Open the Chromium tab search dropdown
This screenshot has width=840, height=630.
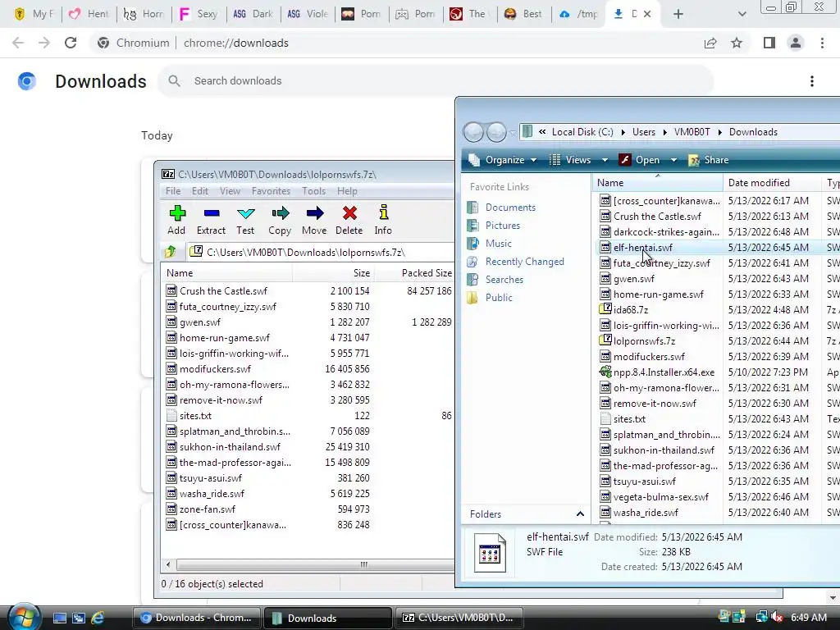[x=742, y=14]
